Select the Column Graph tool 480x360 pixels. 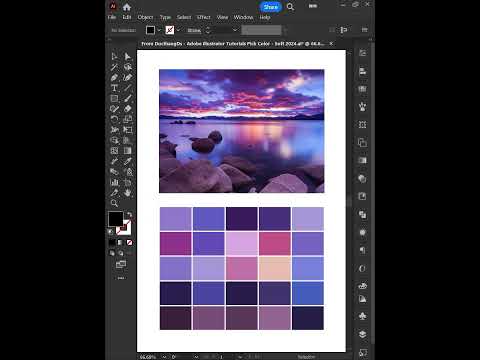pos(114,182)
